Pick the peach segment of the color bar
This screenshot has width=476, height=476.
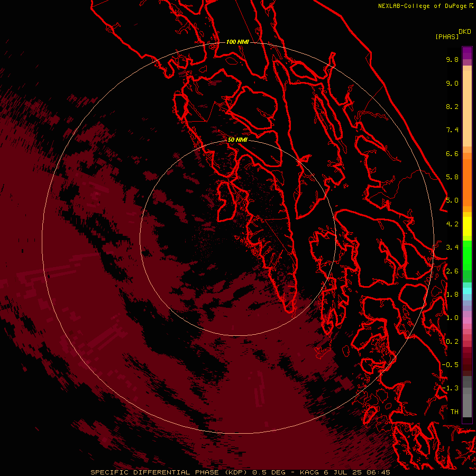tap(467, 108)
